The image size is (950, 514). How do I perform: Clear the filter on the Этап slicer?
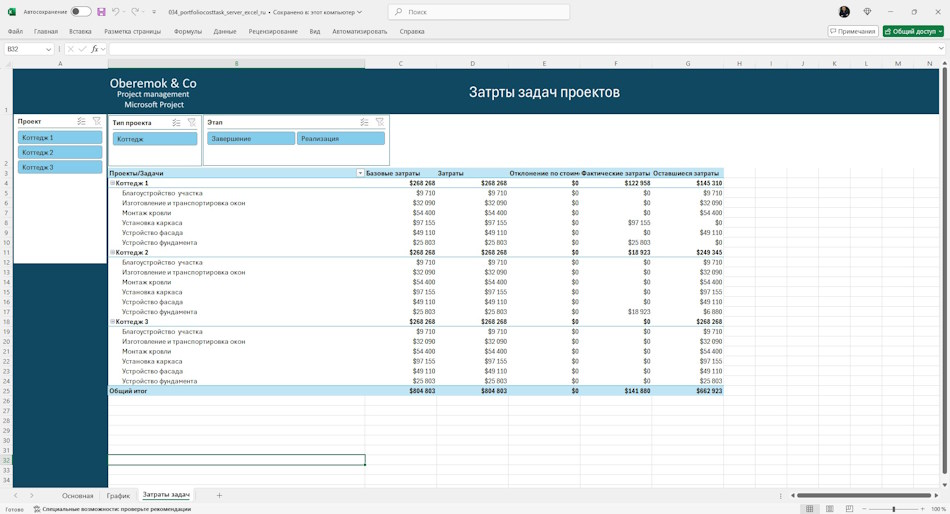pyautogui.click(x=380, y=122)
